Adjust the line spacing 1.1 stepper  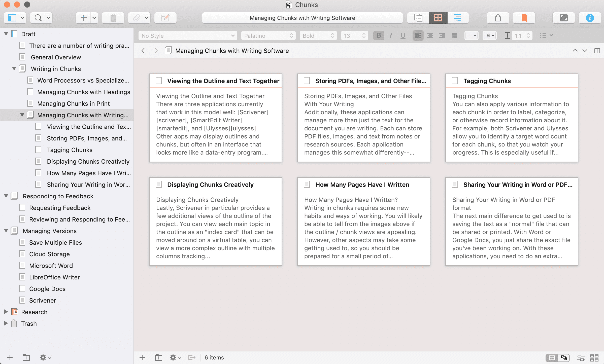(528, 35)
